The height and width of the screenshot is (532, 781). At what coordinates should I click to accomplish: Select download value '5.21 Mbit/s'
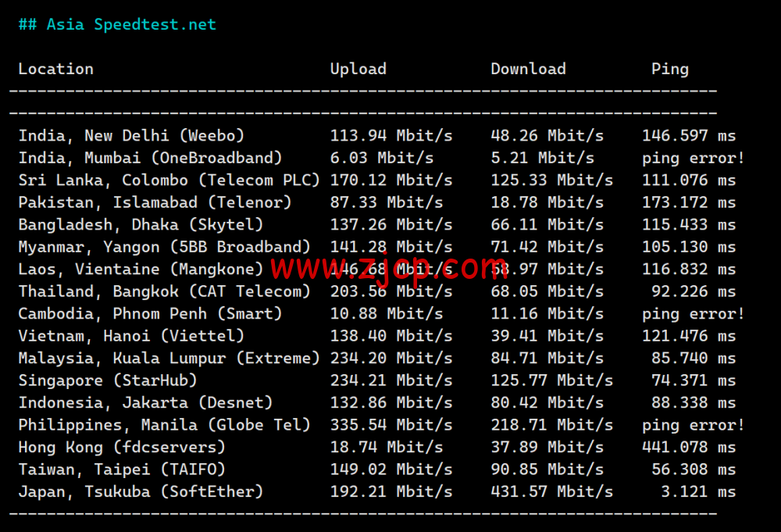click(543, 159)
